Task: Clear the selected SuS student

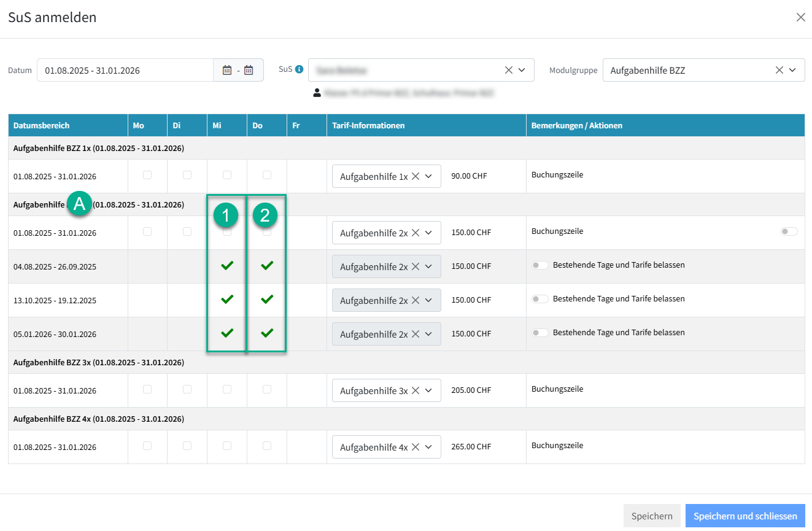Action: [508, 70]
